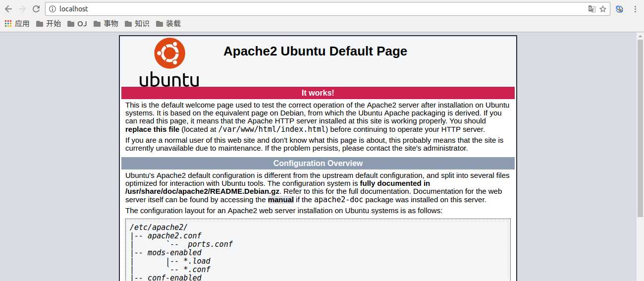Follow the manual link
The image size is (644, 281).
281,200
